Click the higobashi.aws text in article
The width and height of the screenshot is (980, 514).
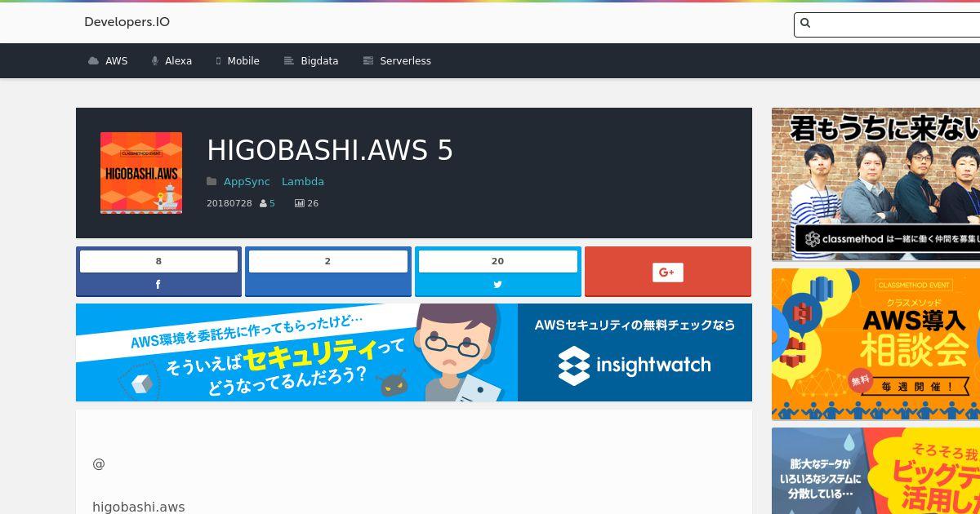click(x=139, y=507)
